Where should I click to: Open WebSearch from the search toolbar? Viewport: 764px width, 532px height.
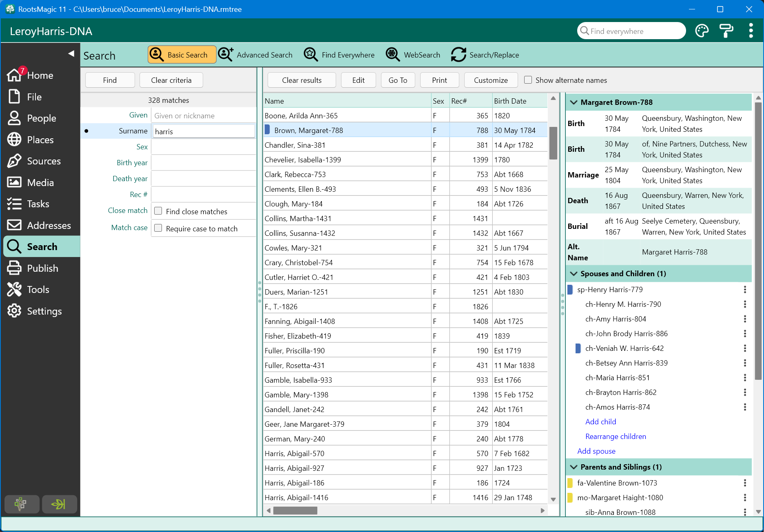pyautogui.click(x=413, y=55)
